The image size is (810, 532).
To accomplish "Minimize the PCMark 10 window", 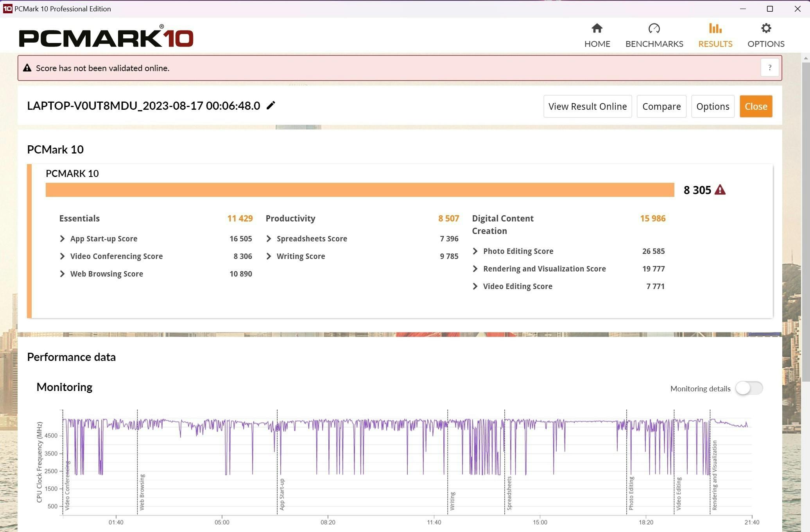I will click(743, 9).
